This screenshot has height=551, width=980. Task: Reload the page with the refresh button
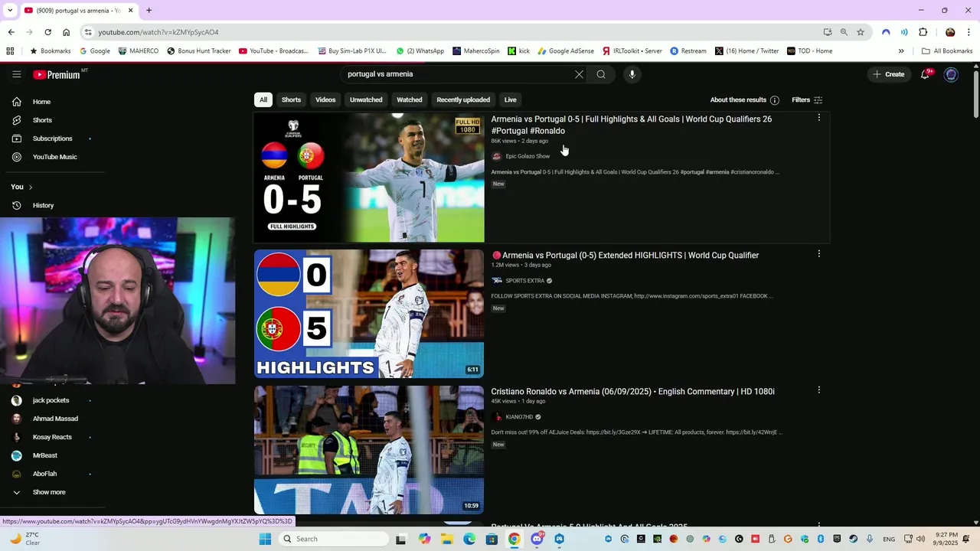click(47, 32)
